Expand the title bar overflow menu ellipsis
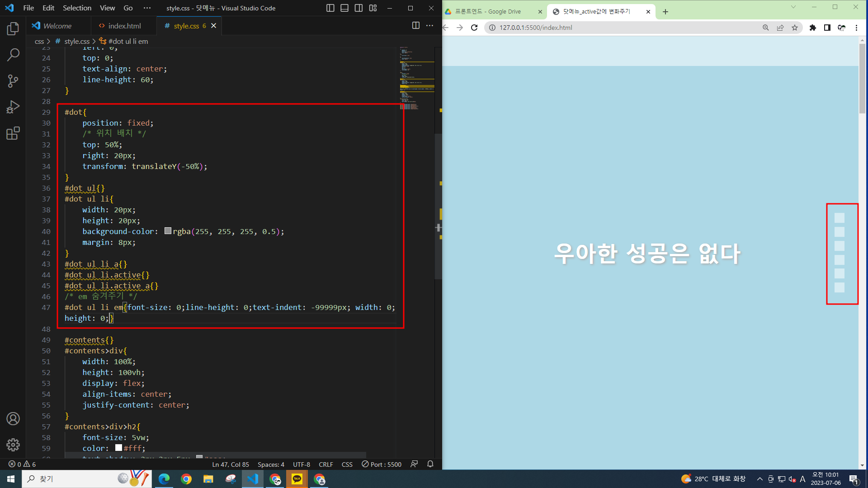 (147, 8)
